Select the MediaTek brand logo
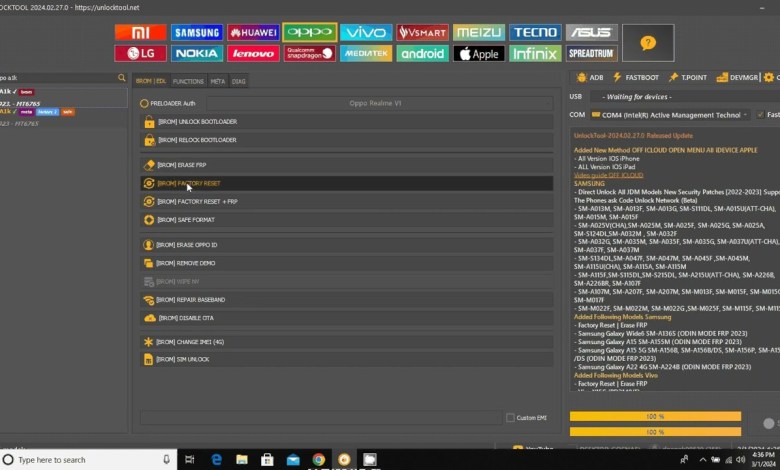780x470 pixels. [366, 53]
